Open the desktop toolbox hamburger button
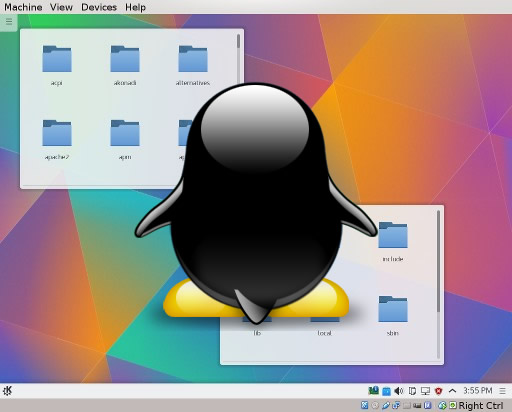This screenshot has height=412, width=512. [x=9, y=22]
